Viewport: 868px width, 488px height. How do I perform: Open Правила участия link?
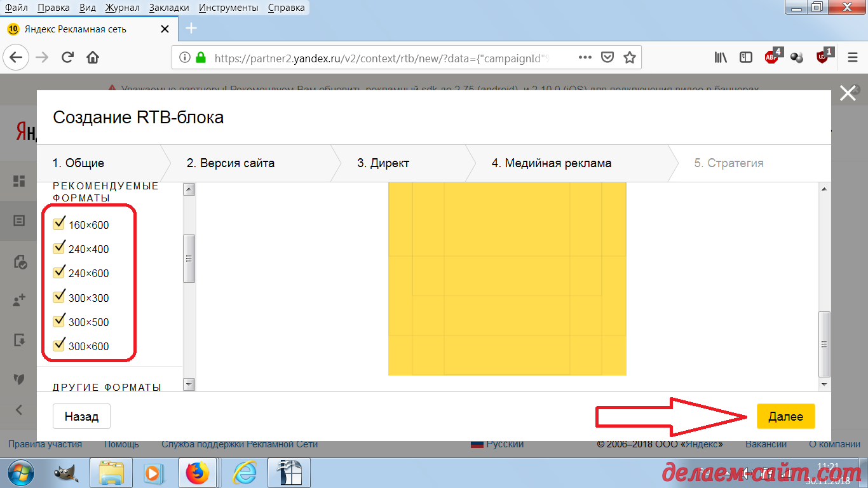click(x=44, y=444)
